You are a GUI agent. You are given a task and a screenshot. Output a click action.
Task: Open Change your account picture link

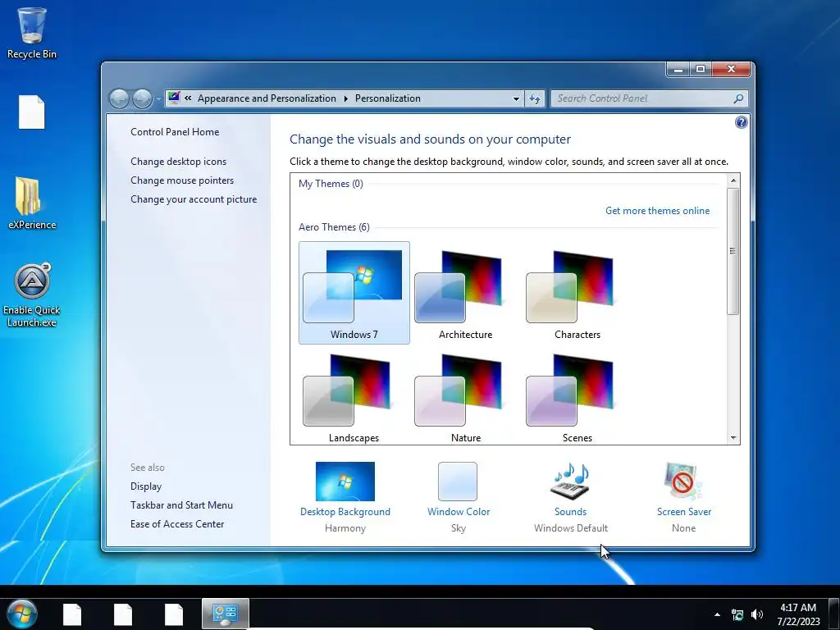[x=194, y=199]
